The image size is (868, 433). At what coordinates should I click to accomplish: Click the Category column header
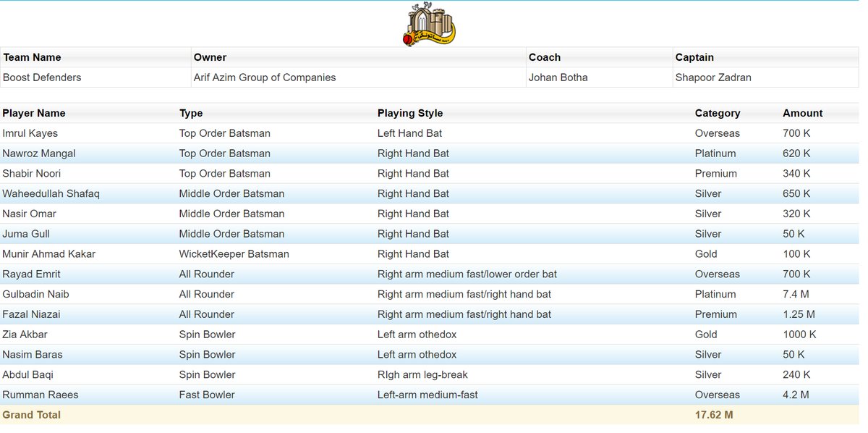(717, 113)
